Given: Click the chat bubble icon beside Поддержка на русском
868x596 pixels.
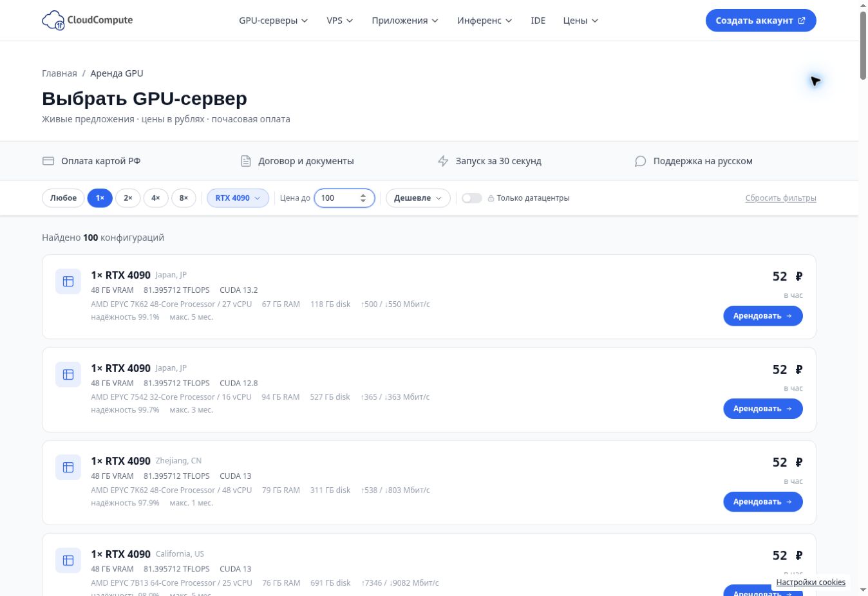Looking at the screenshot, I should [640, 161].
